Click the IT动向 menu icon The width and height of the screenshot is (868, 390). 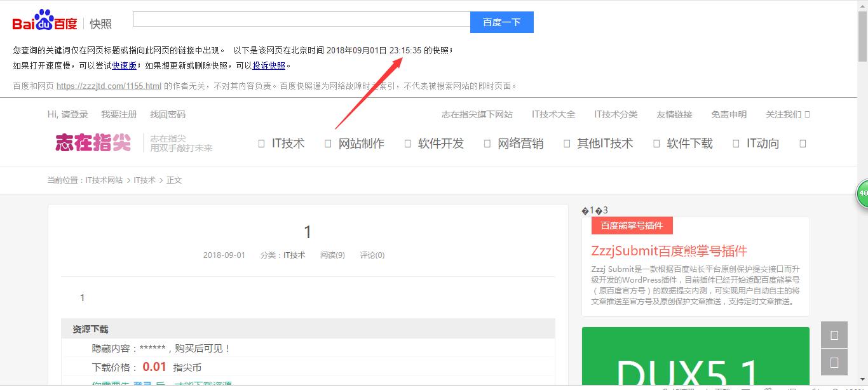click(x=736, y=144)
